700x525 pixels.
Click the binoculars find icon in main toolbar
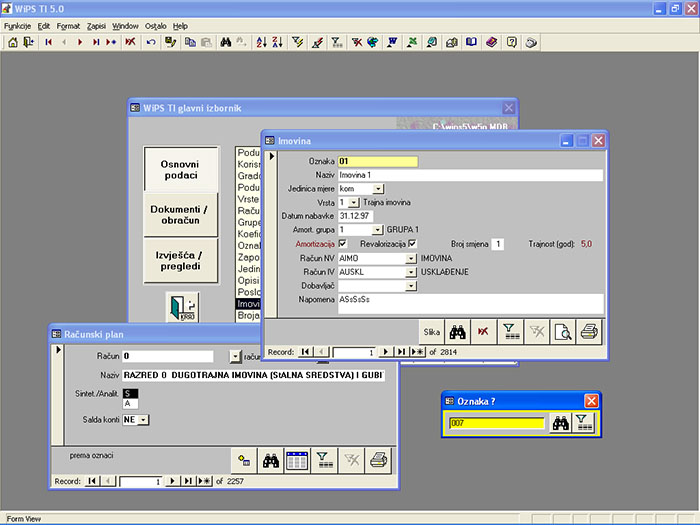(x=225, y=42)
